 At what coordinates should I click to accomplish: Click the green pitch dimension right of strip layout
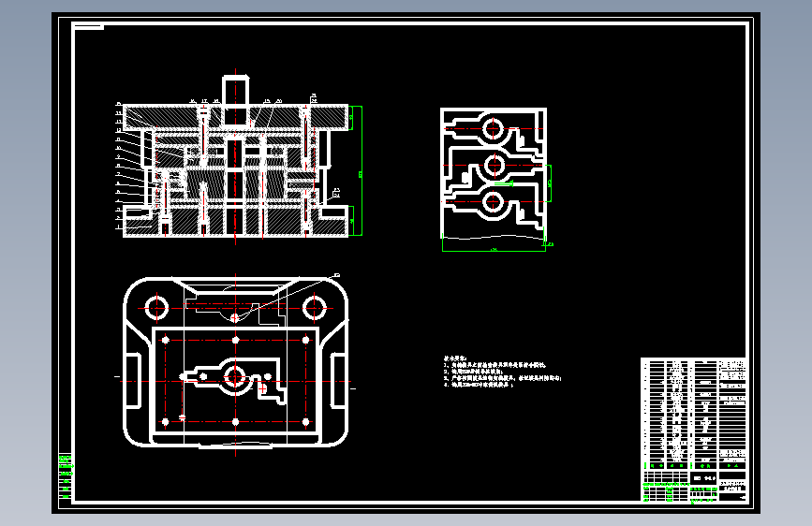click(x=549, y=183)
